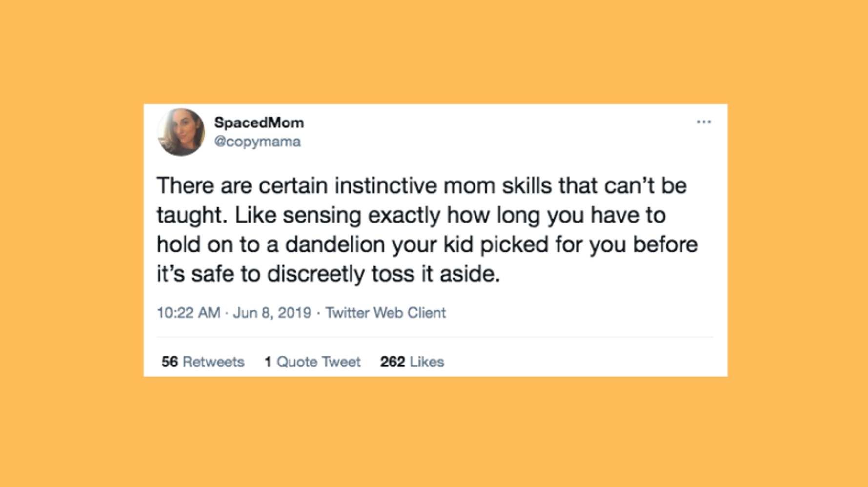
Task: Open the 1 Quote Tweet link
Action: [x=312, y=362]
